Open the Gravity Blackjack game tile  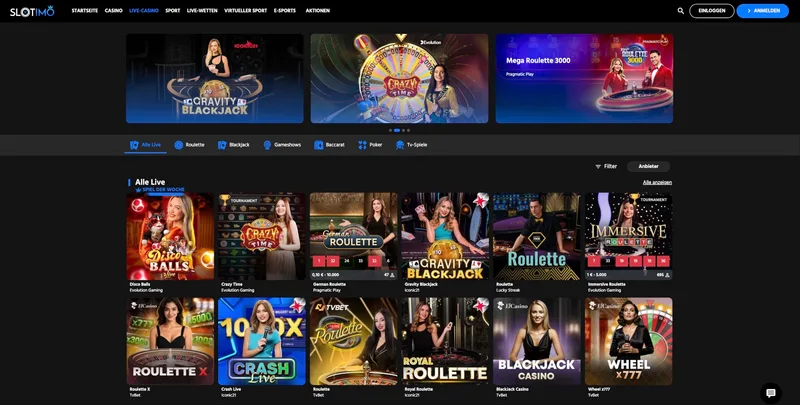point(445,236)
